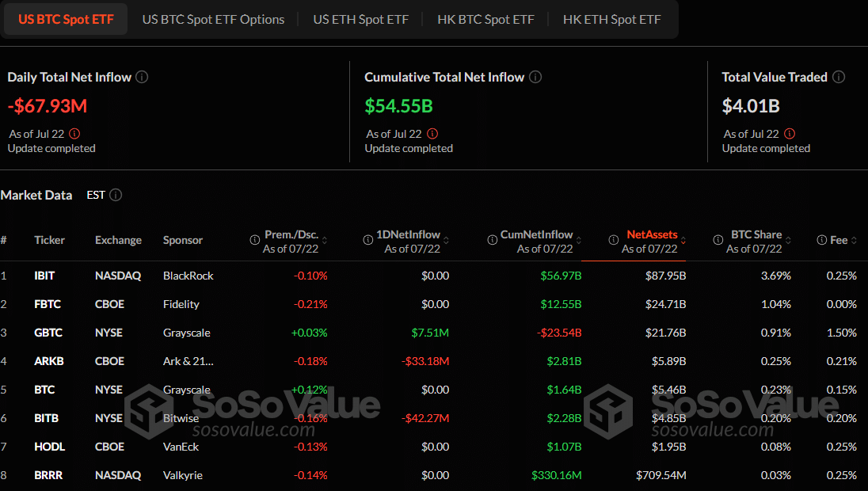Open info icon for Prem./Dsc. column
The image size is (868, 491).
pos(255,240)
